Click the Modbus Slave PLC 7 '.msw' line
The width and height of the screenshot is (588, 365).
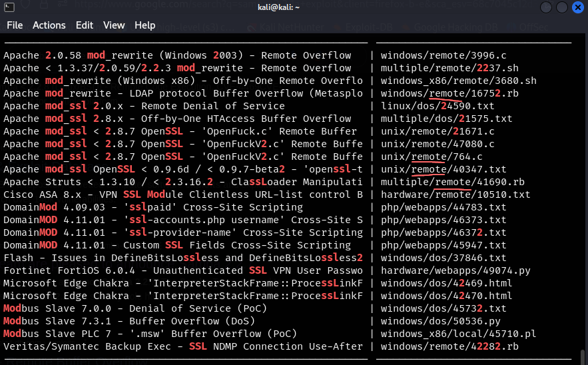[x=150, y=334]
